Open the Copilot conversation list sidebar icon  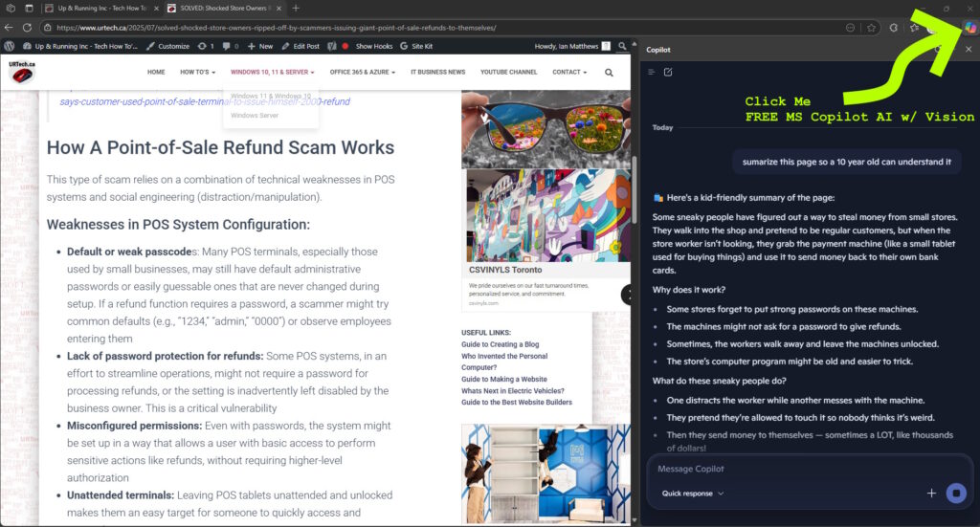[x=652, y=72]
